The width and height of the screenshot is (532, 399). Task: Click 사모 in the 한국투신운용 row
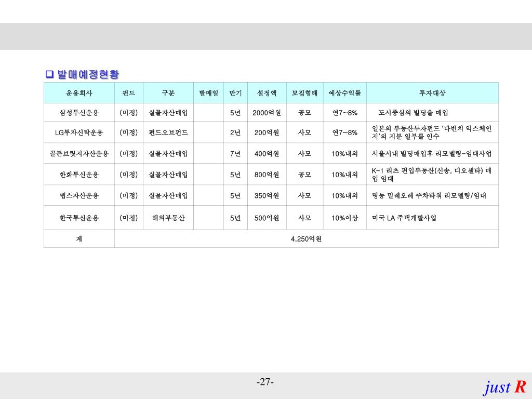[304, 218]
